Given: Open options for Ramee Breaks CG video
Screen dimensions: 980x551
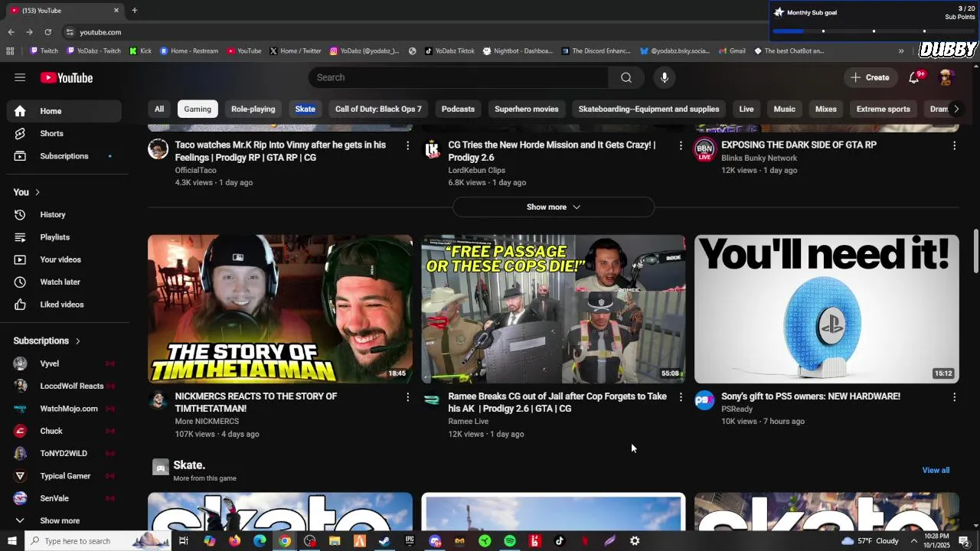Looking at the screenshot, I should [681, 397].
